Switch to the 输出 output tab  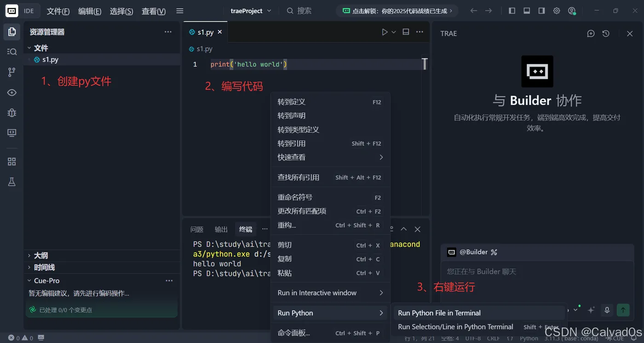221,229
